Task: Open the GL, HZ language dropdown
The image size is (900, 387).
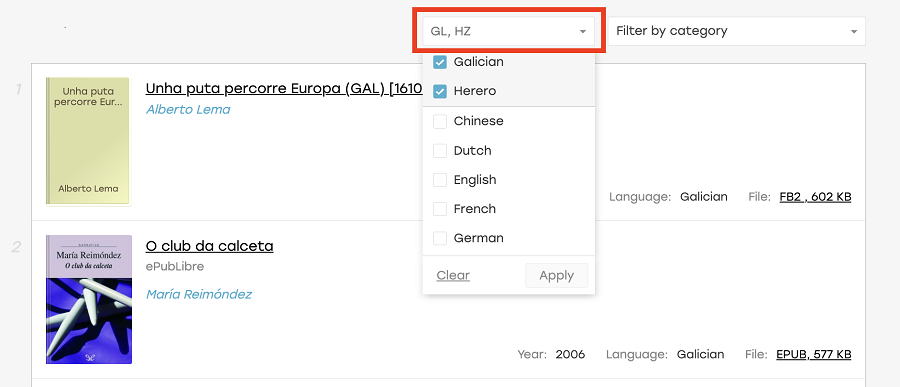Action: pyautogui.click(x=509, y=31)
